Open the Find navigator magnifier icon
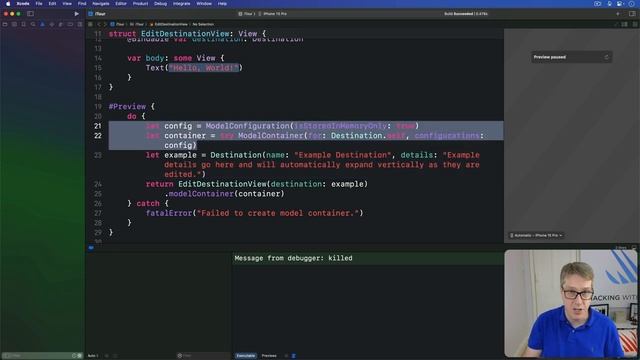Screen dimensions: 640x360 click(x=33, y=24)
